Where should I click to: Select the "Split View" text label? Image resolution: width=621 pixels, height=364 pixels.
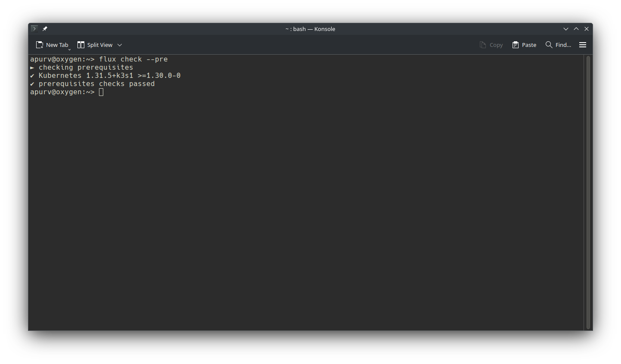[100, 45]
